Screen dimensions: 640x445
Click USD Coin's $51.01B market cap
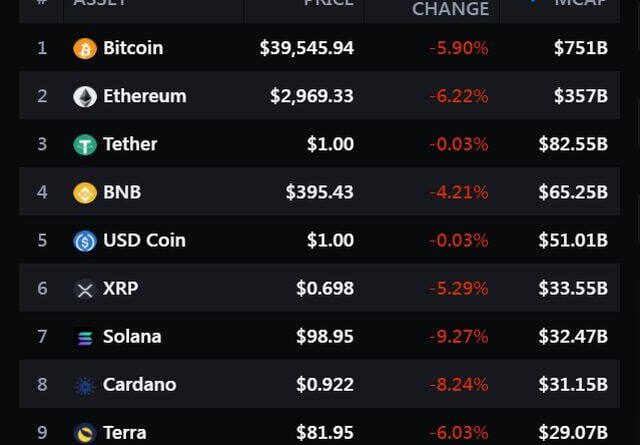point(573,240)
